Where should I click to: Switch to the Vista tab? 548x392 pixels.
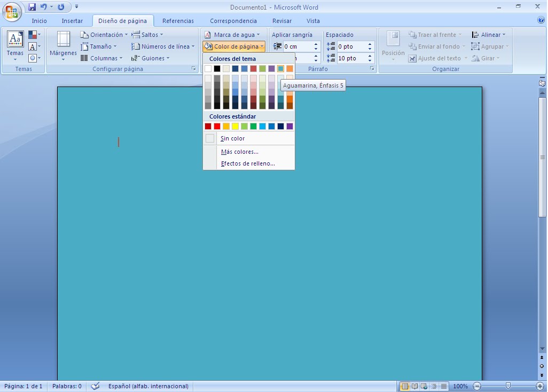tap(313, 20)
